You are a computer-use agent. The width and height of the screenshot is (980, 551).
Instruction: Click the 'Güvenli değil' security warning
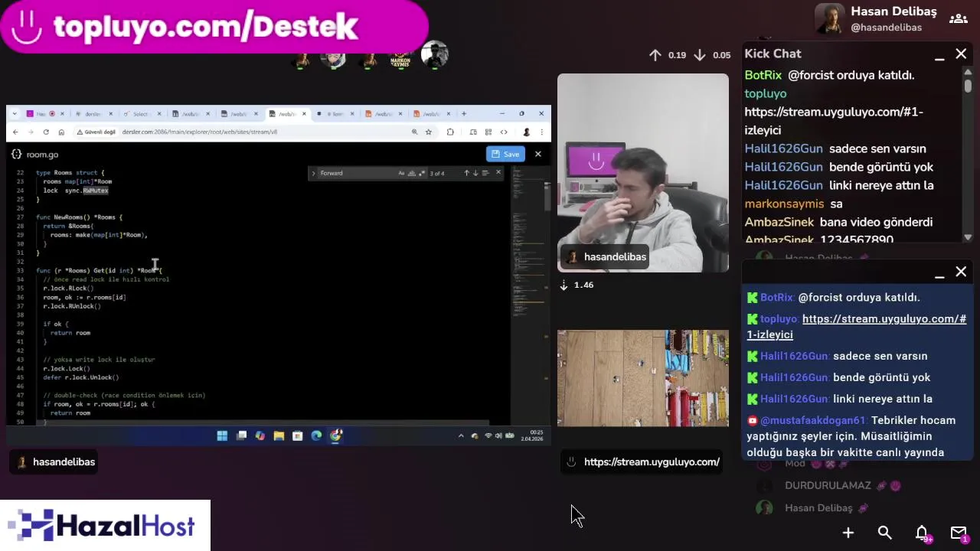click(96, 132)
